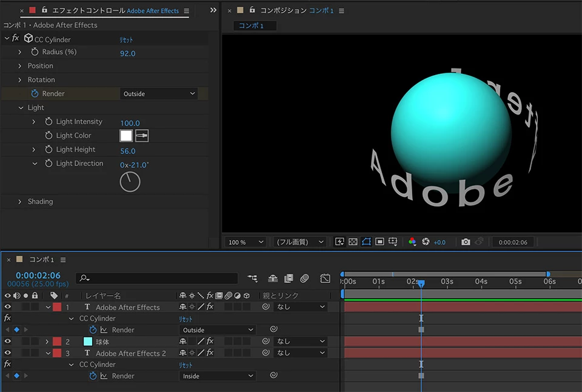Enable Motion Blur icon in timeline

(x=304, y=278)
